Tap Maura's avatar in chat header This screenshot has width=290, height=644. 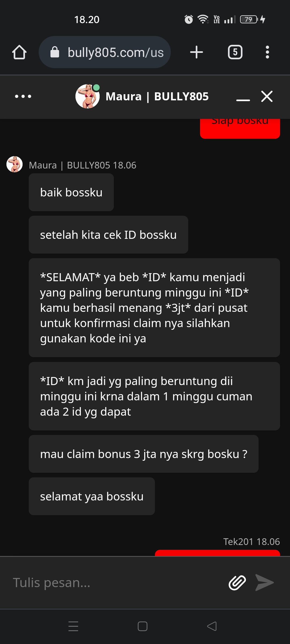pos(88,96)
